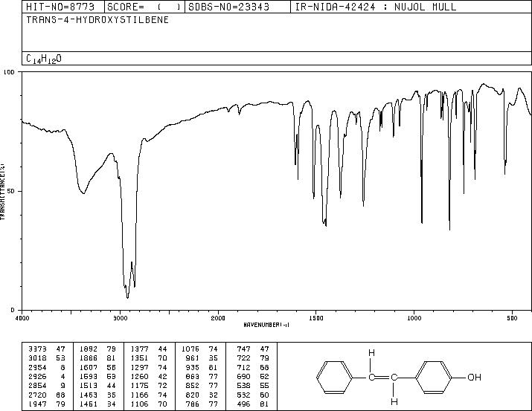Click the 0 label on the y-axis
Screen dimensions: 532x411
13,310
